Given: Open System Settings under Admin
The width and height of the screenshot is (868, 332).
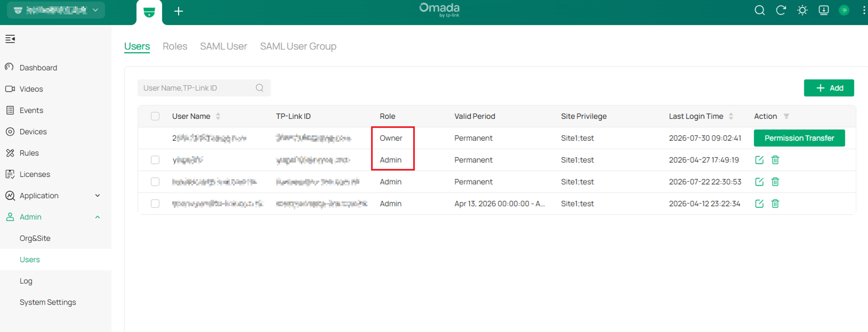Looking at the screenshot, I should pos(48,302).
